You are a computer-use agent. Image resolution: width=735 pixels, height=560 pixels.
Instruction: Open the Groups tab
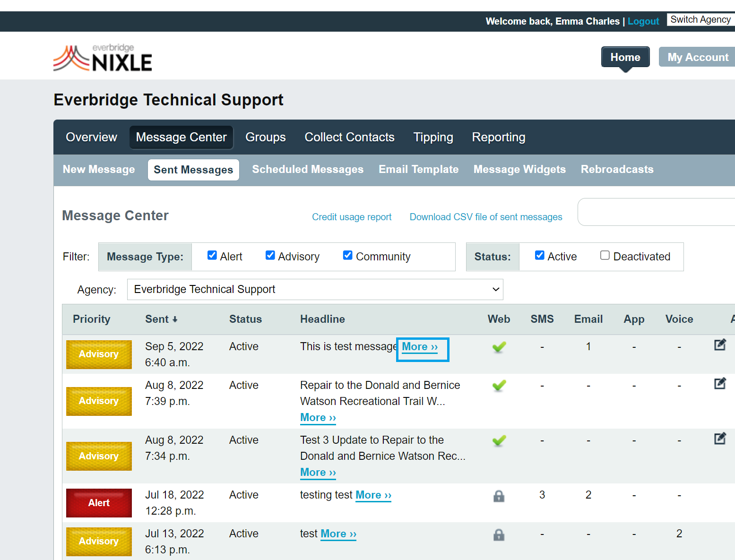point(266,137)
